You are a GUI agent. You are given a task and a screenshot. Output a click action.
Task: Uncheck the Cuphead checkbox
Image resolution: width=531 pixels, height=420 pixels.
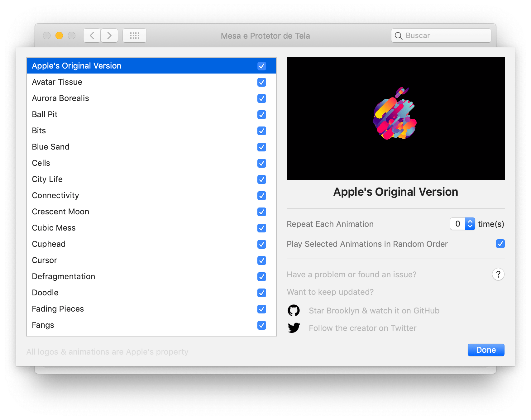tap(262, 244)
